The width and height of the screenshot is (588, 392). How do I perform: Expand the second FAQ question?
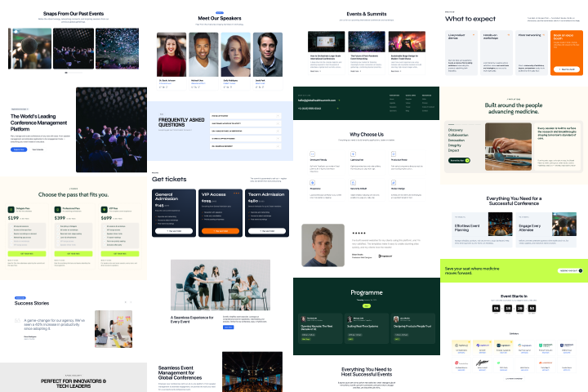(245, 123)
